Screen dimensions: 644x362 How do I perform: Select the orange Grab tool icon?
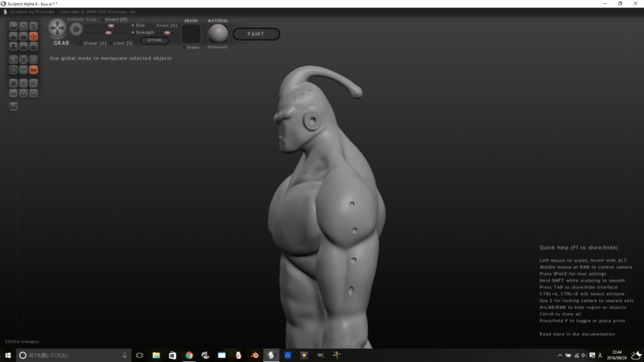(34, 36)
